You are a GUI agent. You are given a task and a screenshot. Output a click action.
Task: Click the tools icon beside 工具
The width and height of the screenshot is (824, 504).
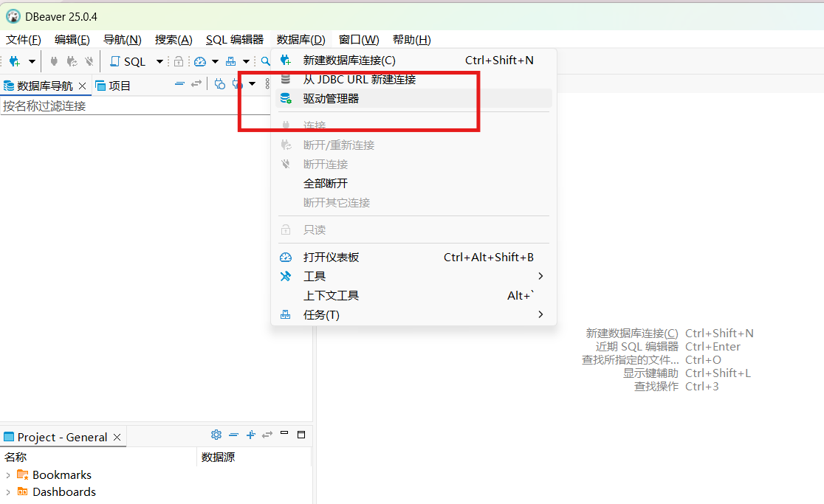285,276
